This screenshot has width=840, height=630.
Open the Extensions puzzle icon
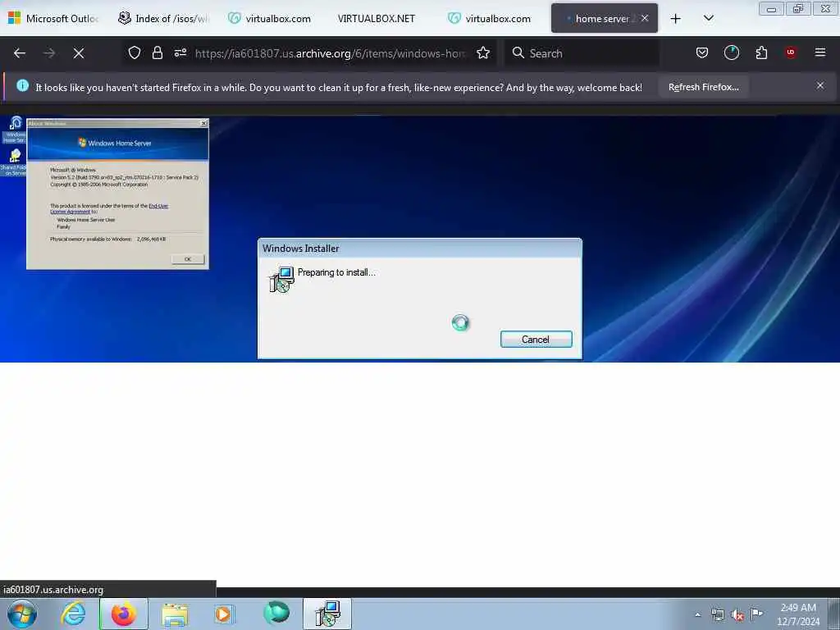pos(761,52)
